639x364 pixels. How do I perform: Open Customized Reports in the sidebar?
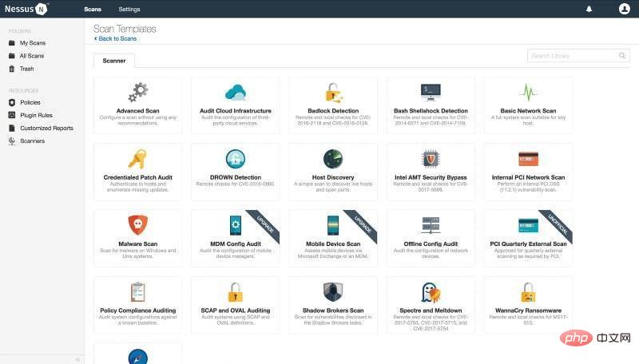point(47,128)
